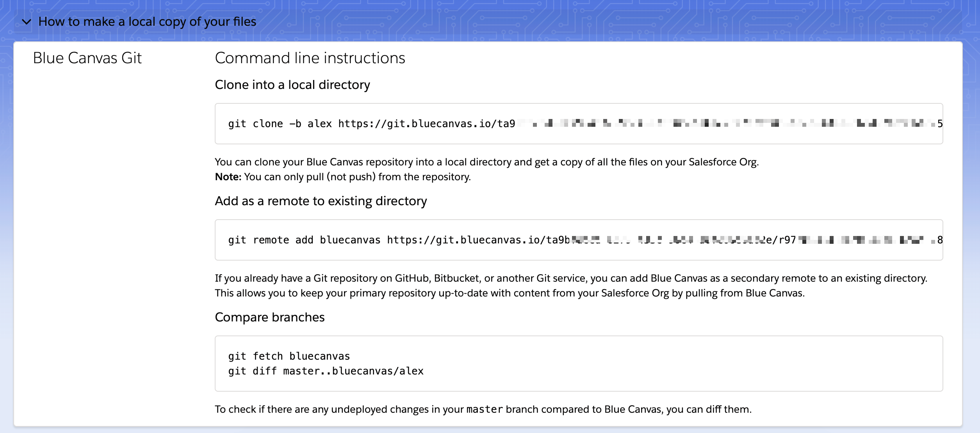Click the paragraph mentioning GitHub and Bitbucket
The height and width of the screenshot is (433, 980).
[x=570, y=278]
